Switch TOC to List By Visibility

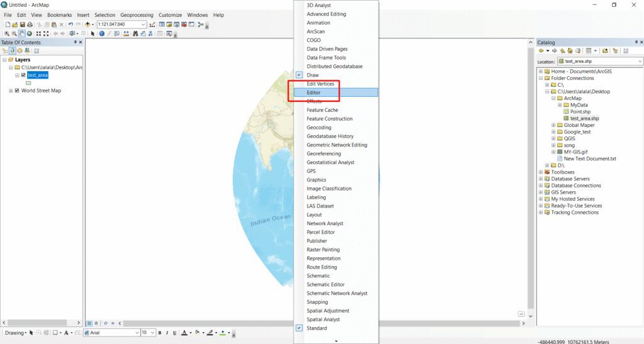tap(19, 50)
